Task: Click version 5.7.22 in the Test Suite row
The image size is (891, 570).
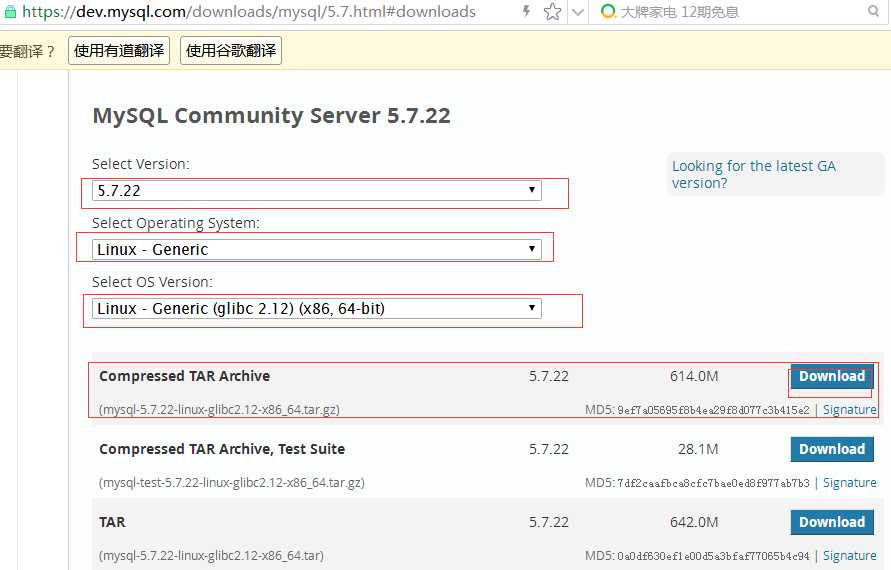Action: 549,449
